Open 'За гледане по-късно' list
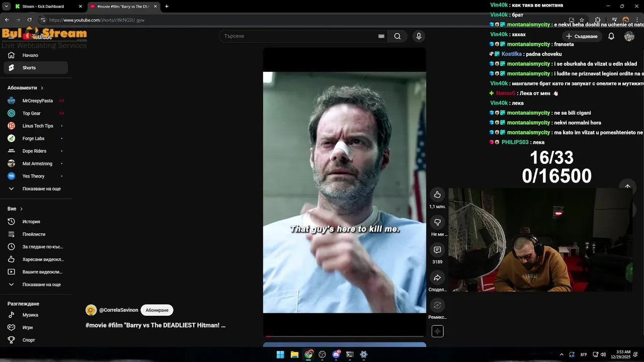 (36, 247)
